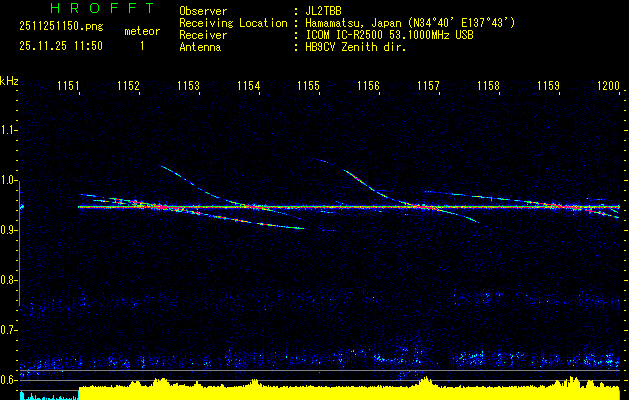The height and width of the screenshot is (400, 629).
Task: Select the 0.7 frequency axis label
Action: coord(9,330)
